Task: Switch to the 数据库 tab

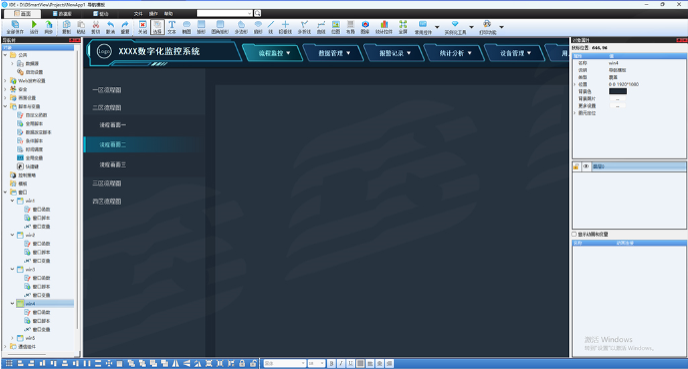Action: coord(62,14)
